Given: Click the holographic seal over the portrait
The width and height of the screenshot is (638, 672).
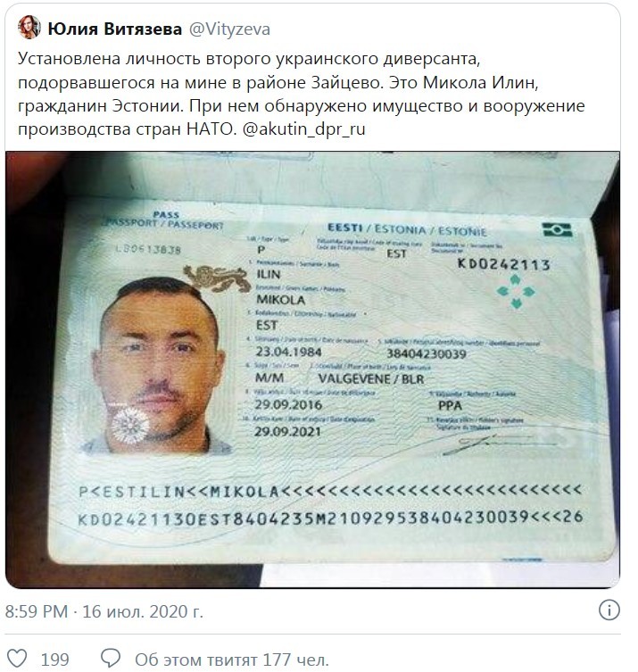Looking at the screenshot, I should tap(130, 426).
